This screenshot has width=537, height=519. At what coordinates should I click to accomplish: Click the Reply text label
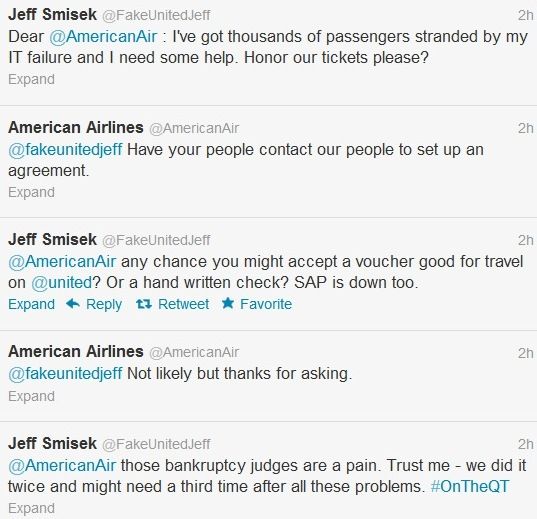(104, 305)
